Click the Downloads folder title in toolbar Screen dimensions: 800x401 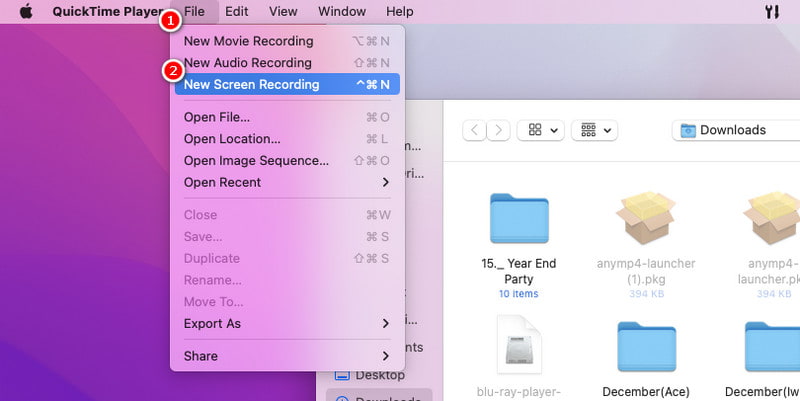point(732,130)
